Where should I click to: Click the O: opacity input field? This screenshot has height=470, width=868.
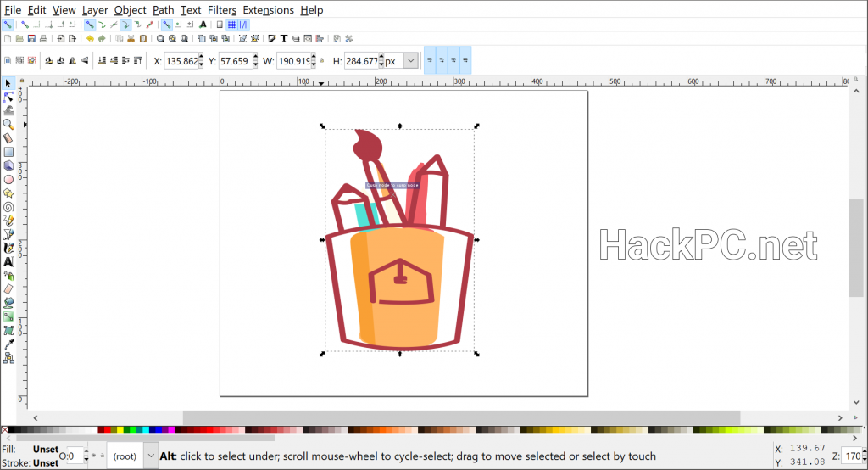click(x=75, y=456)
